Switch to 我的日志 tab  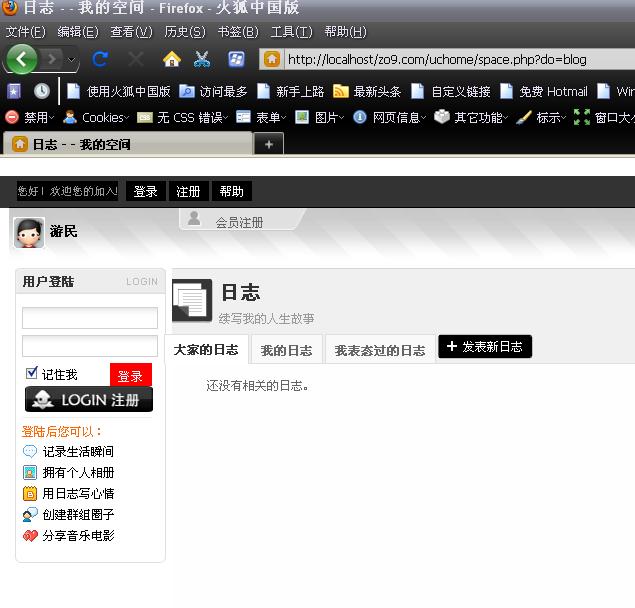pyautogui.click(x=287, y=350)
